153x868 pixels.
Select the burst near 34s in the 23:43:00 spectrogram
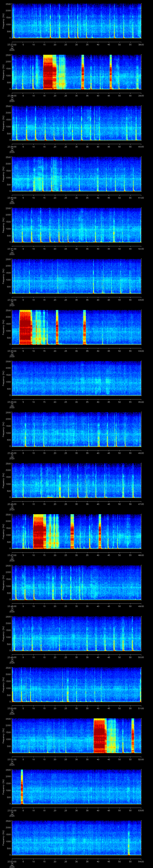tap(84, 327)
